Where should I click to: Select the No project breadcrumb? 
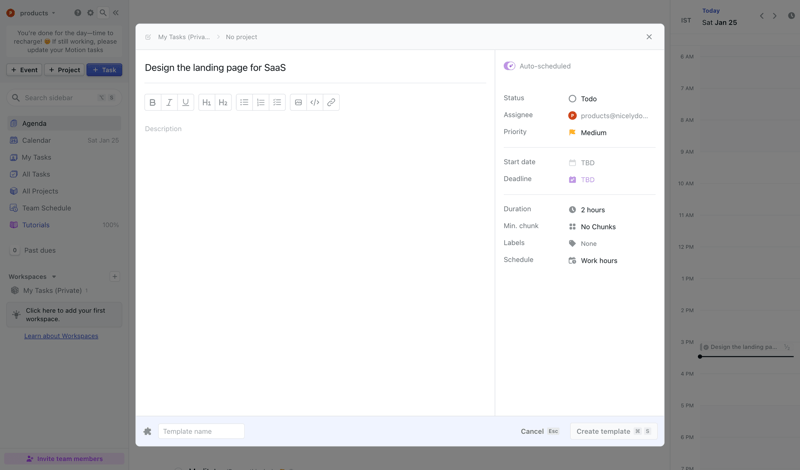[241, 37]
